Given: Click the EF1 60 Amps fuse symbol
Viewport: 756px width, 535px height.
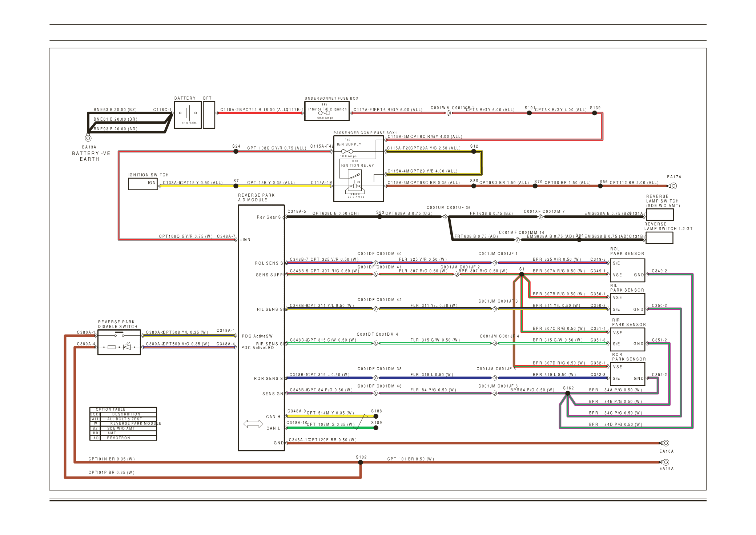Looking at the screenshot, I should pos(324,113).
